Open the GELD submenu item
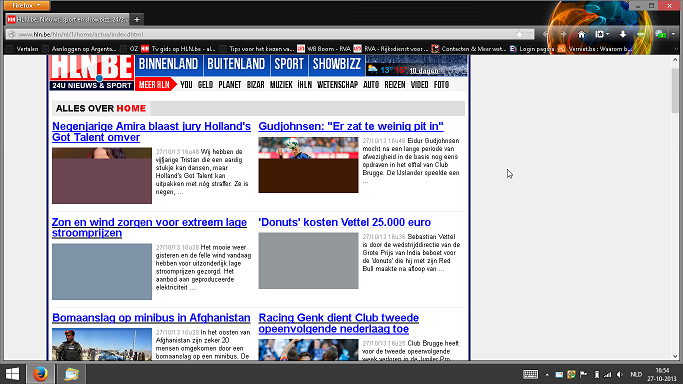 click(205, 85)
